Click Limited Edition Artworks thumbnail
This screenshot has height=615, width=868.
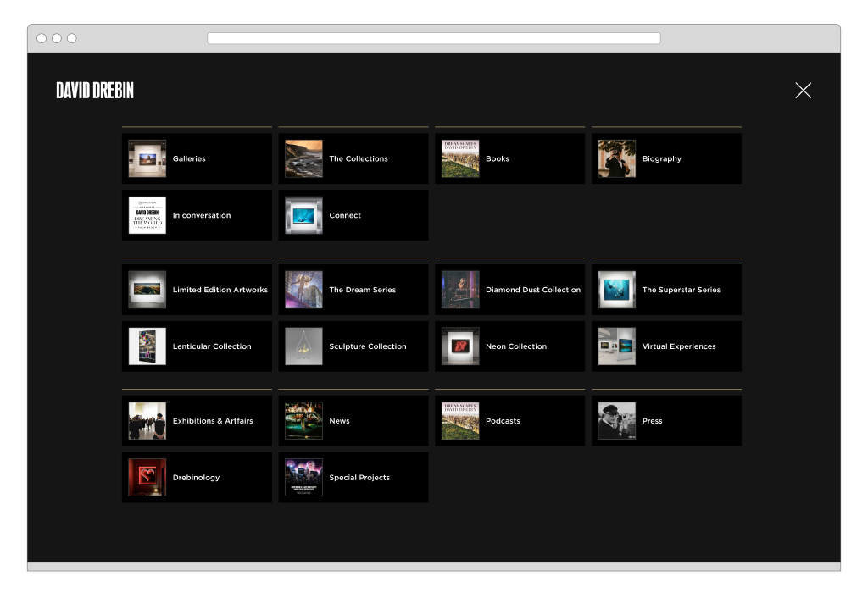(147, 290)
